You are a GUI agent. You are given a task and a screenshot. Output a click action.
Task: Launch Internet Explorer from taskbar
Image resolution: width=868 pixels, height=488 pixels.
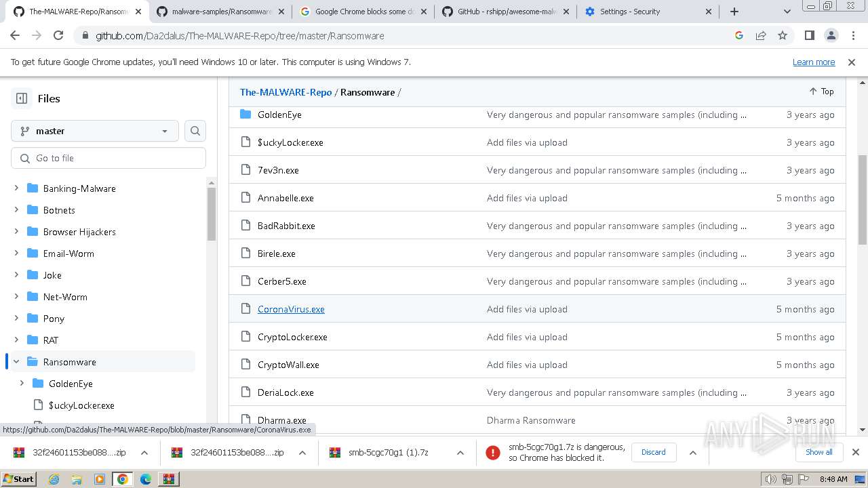(54, 479)
